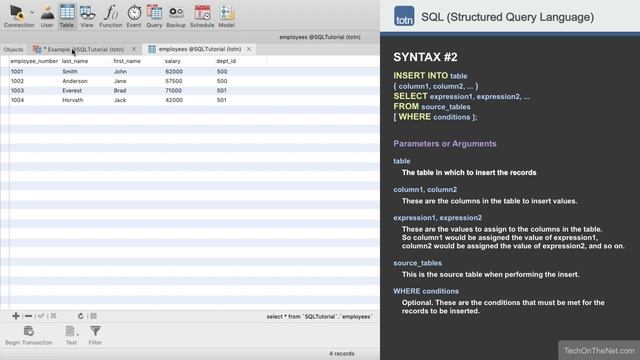Expand the Connection dropdown arrow
The image size is (640, 360).
(32, 12)
